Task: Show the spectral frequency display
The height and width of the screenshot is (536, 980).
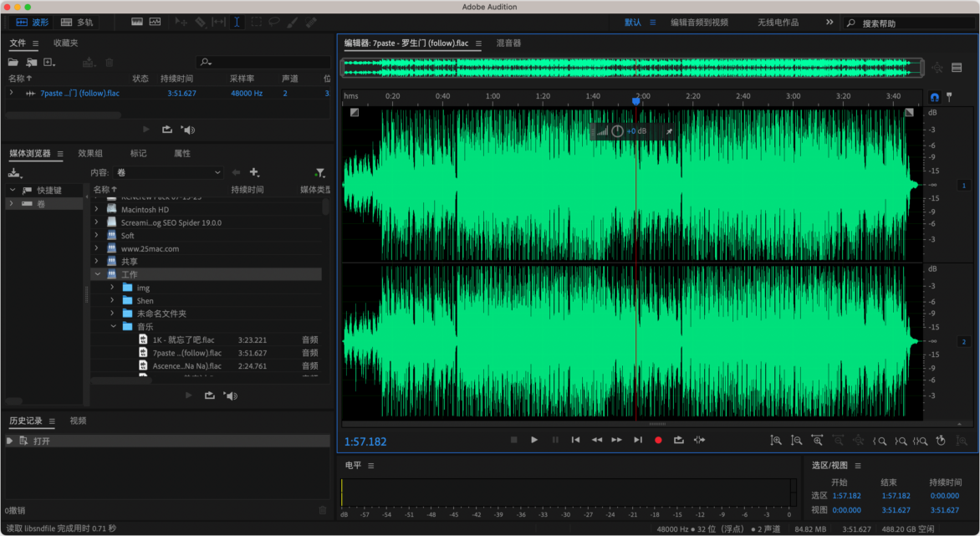Action: pyautogui.click(x=137, y=22)
